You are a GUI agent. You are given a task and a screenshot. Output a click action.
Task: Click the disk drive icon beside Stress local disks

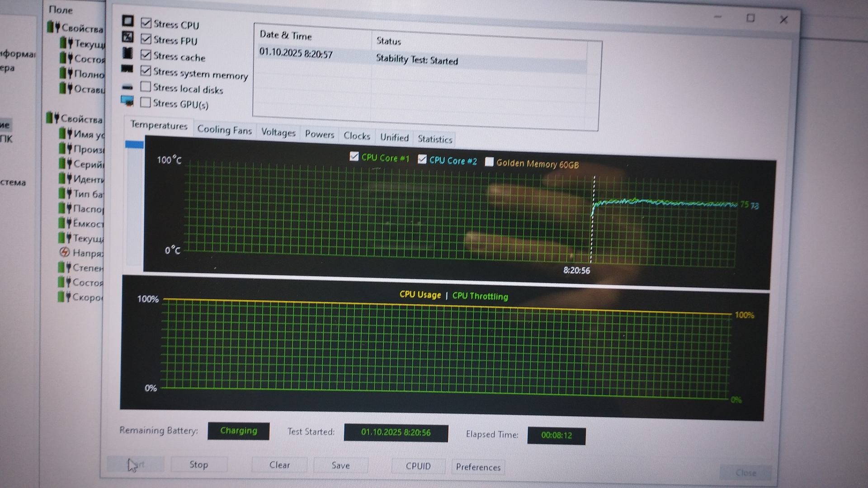(127, 87)
